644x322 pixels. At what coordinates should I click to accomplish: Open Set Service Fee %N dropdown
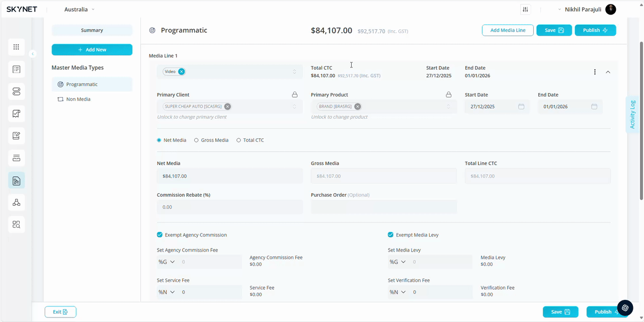166,292
